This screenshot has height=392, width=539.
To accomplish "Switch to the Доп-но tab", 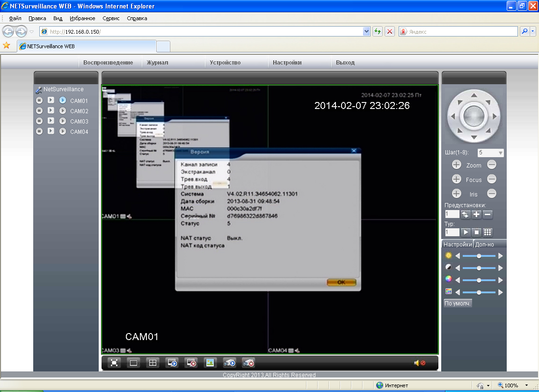I will [x=484, y=244].
